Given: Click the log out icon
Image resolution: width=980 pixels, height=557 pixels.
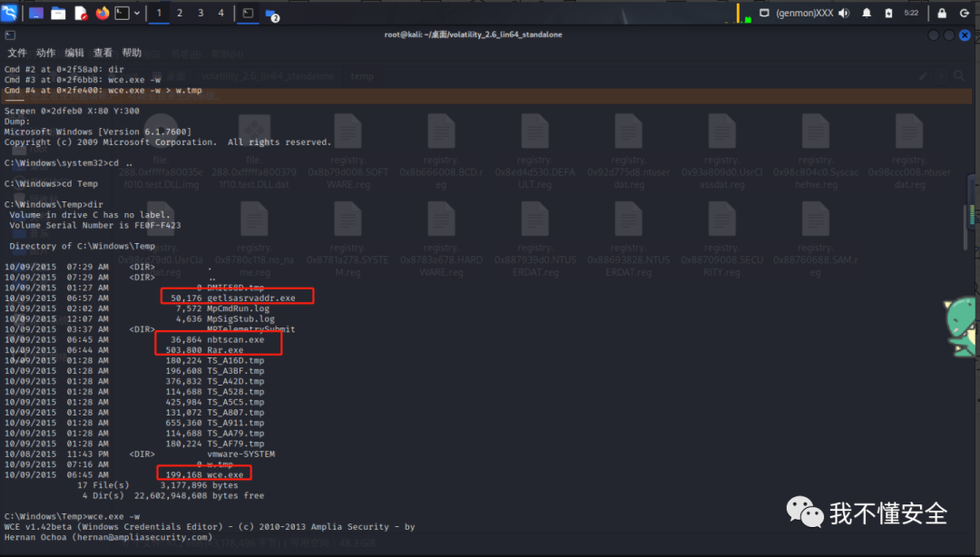Looking at the screenshot, I should click(965, 13).
